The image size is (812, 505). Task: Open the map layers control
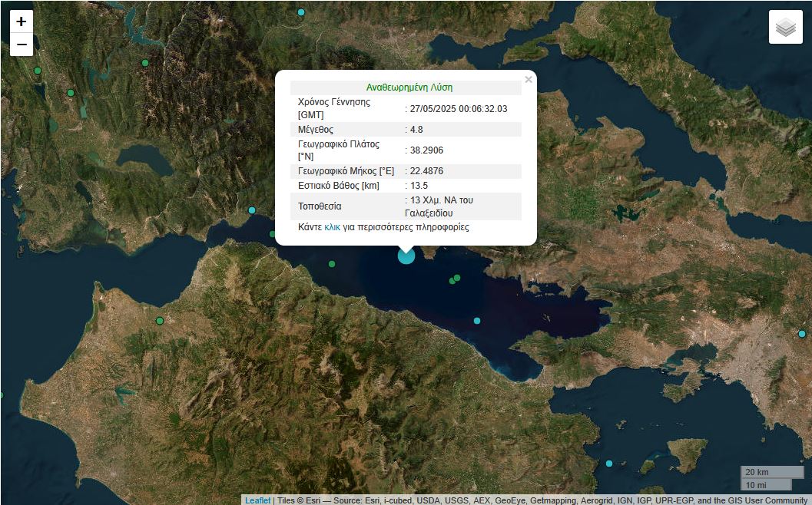tap(785, 28)
